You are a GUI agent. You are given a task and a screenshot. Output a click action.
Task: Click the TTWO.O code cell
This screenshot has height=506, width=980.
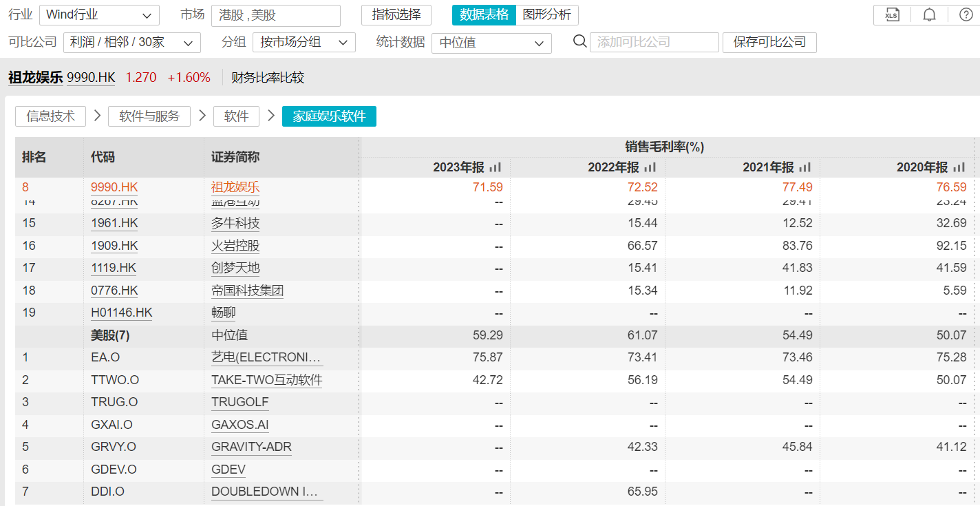(x=115, y=380)
